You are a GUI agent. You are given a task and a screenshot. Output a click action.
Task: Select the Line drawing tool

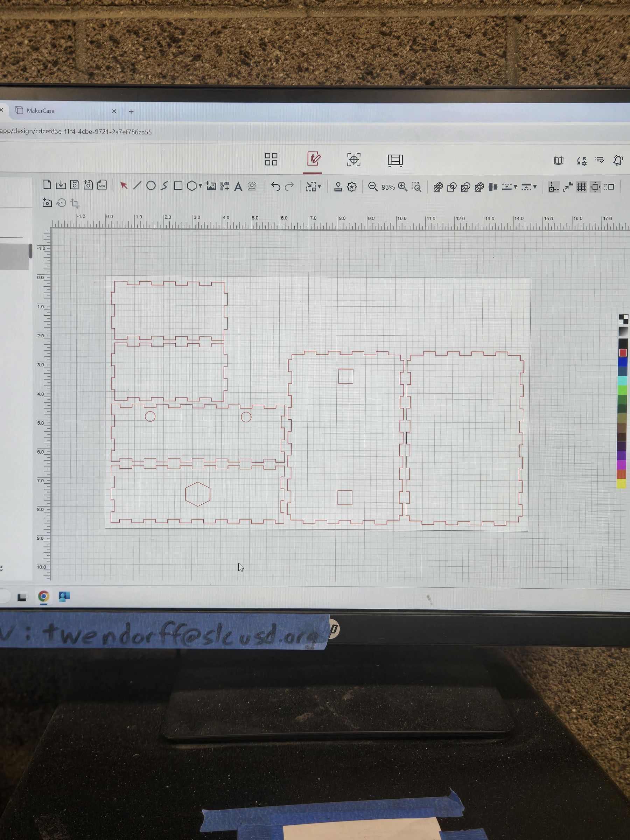(137, 185)
